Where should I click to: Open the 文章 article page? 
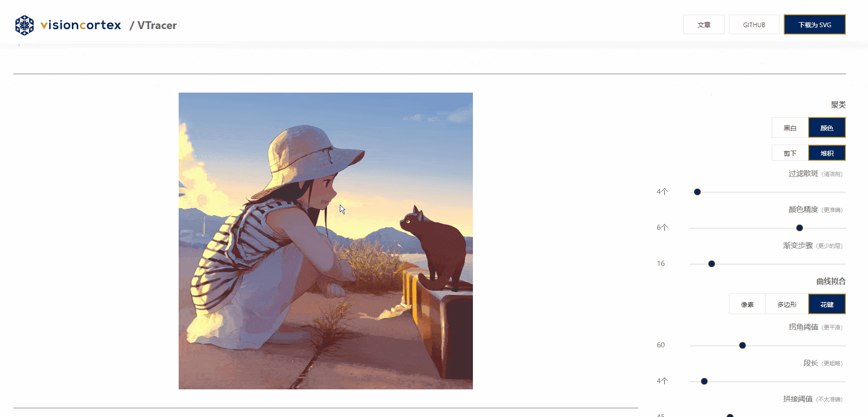(x=704, y=24)
